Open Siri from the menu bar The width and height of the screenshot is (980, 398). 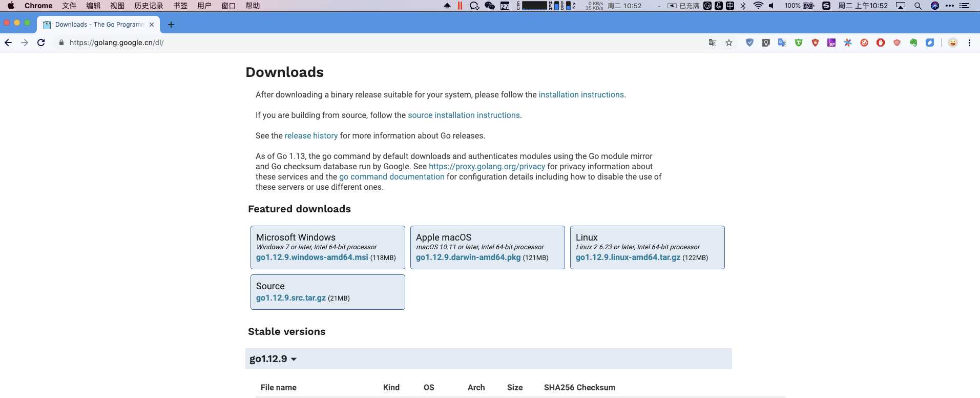coord(935,6)
